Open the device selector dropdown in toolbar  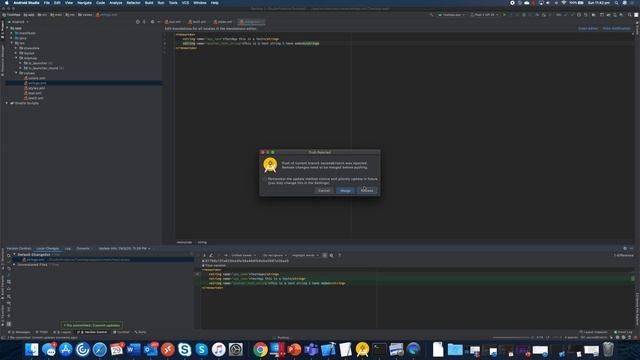click(484, 15)
